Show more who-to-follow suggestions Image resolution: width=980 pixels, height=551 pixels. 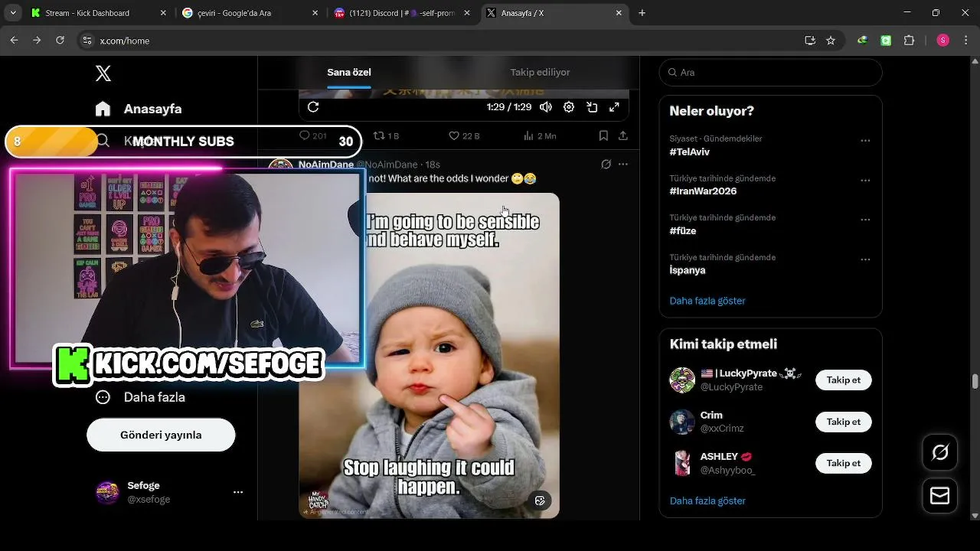(x=707, y=500)
